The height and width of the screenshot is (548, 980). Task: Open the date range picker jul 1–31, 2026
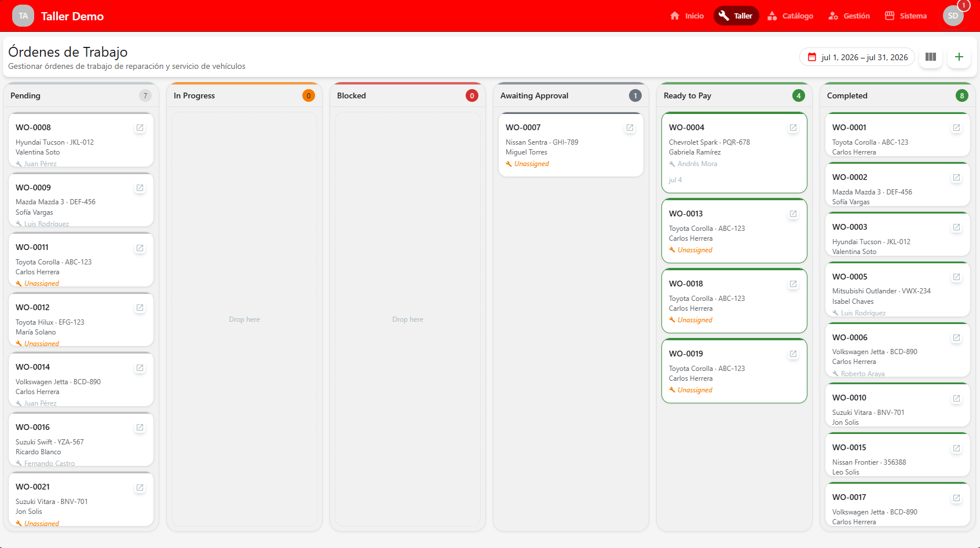(857, 57)
